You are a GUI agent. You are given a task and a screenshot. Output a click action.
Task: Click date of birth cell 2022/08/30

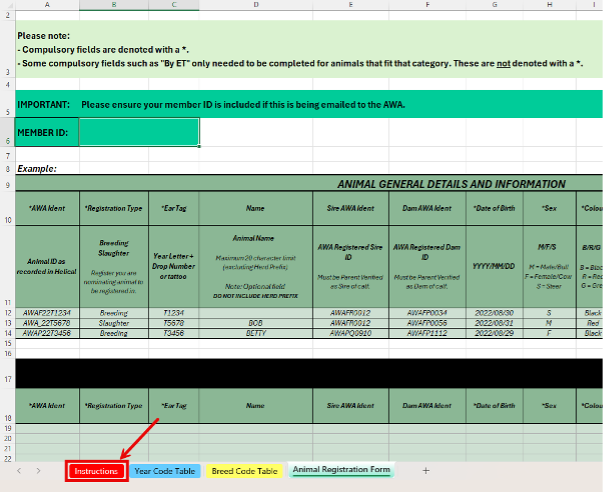(494, 313)
